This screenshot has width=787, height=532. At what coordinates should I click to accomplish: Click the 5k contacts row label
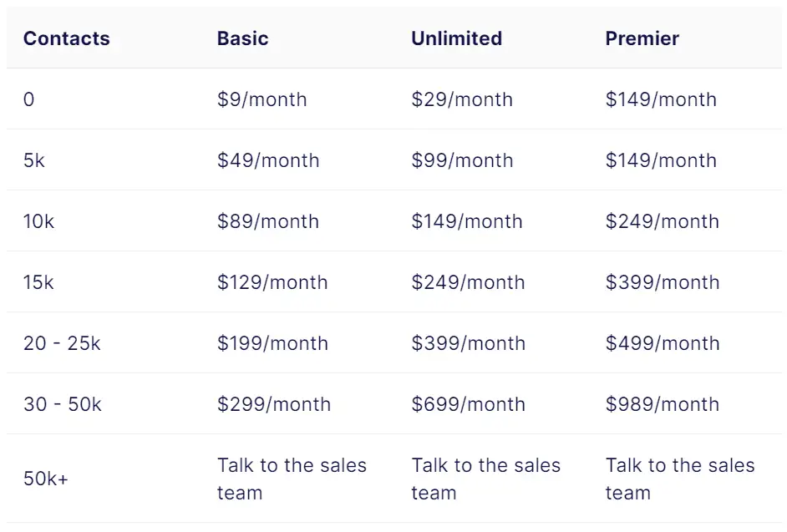tap(33, 160)
